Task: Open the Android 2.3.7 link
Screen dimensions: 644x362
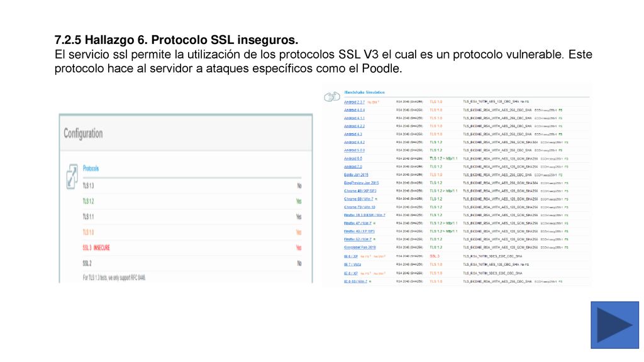Action: tap(354, 102)
